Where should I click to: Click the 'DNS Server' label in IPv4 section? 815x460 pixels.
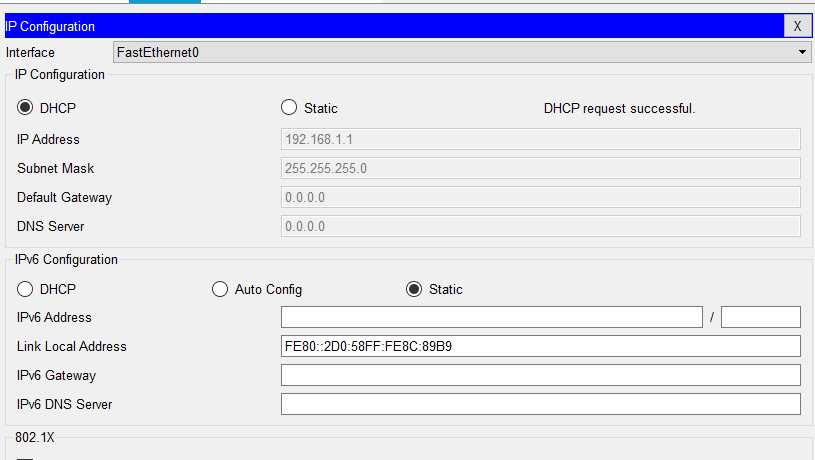point(50,227)
